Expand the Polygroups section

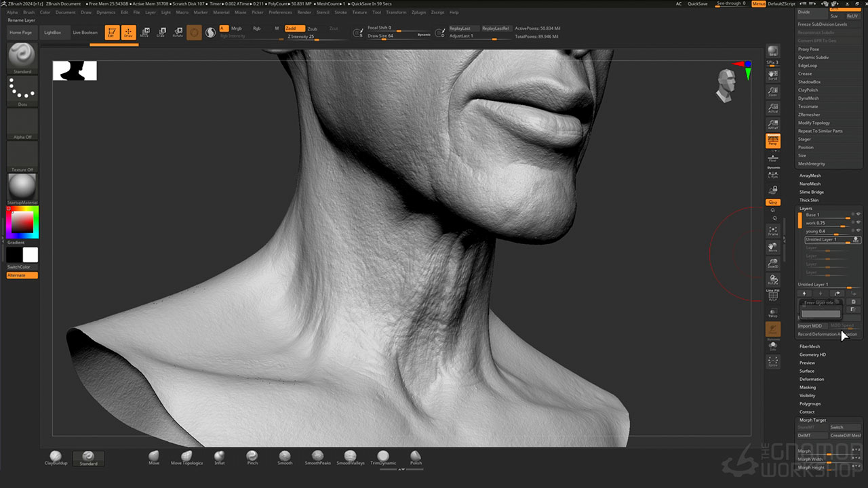[810, 403]
